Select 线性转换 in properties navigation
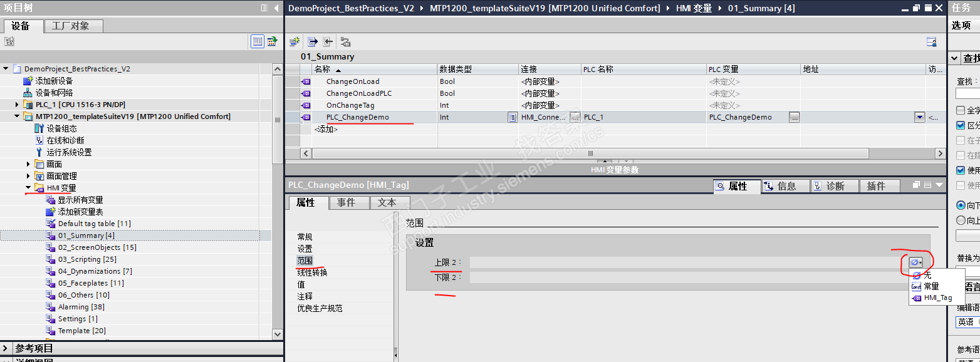 312,272
